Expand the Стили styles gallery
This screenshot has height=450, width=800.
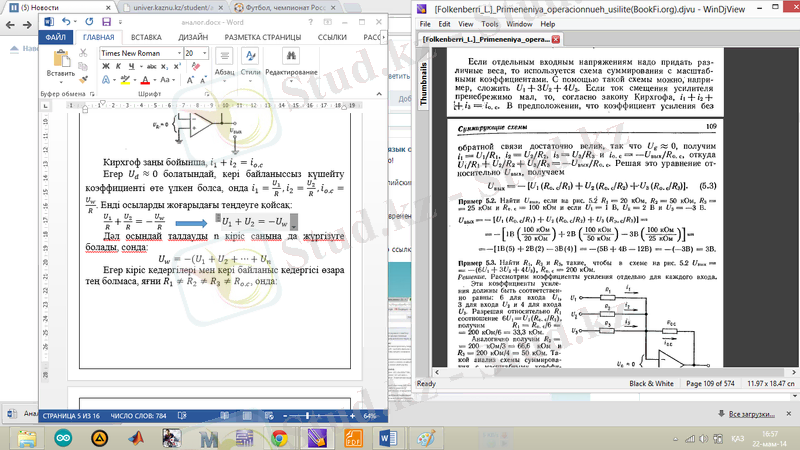coord(250,58)
